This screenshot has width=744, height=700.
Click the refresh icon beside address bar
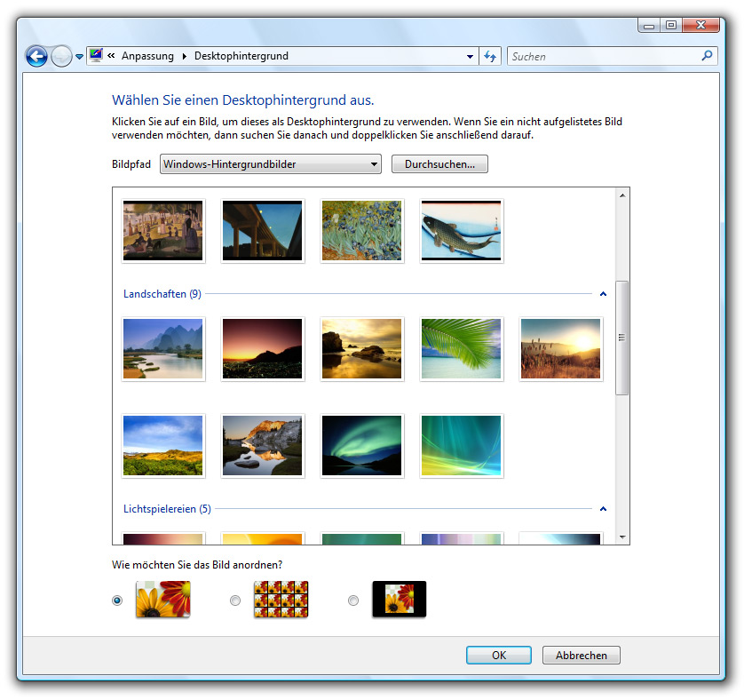[x=490, y=57]
